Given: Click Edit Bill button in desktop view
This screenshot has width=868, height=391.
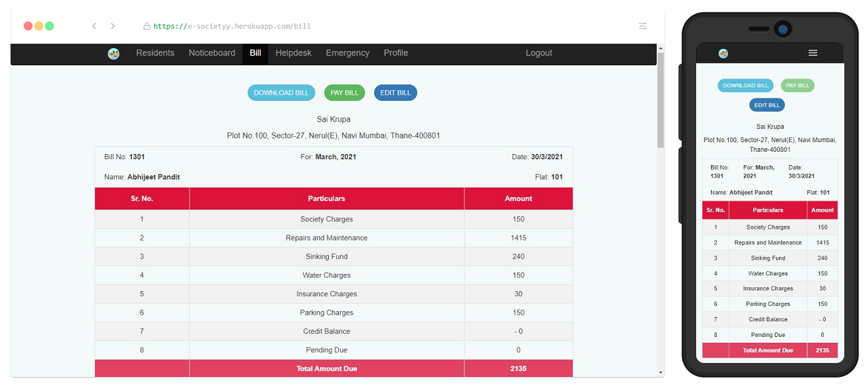Looking at the screenshot, I should [395, 93].
